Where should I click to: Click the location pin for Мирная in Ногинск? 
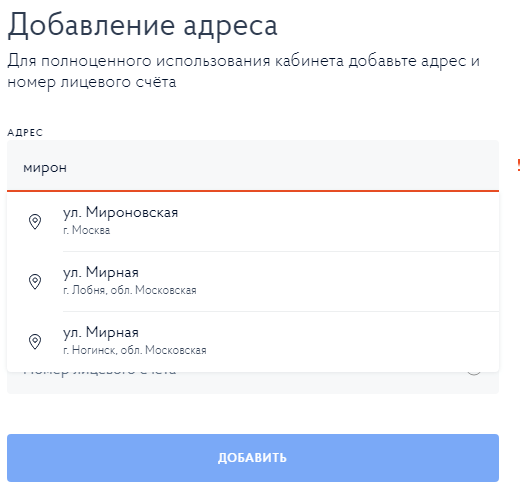tap(35, 341)
